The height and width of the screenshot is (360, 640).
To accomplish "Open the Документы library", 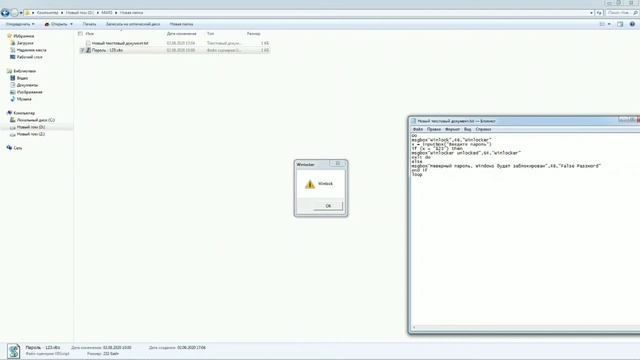I will 27,85.
